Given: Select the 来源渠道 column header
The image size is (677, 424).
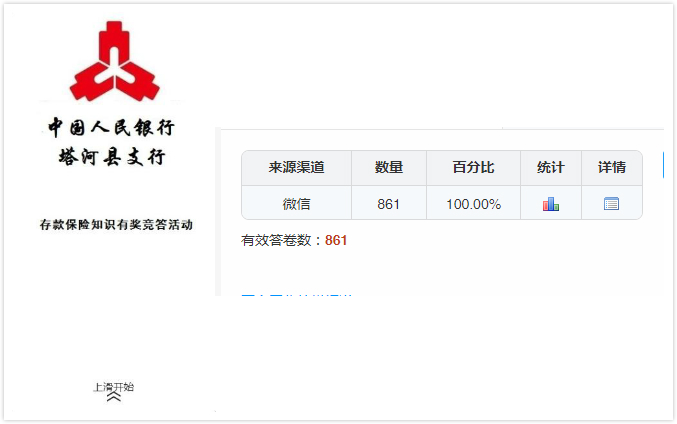Looking at the screenshot, I should click(x=296, y=167).
